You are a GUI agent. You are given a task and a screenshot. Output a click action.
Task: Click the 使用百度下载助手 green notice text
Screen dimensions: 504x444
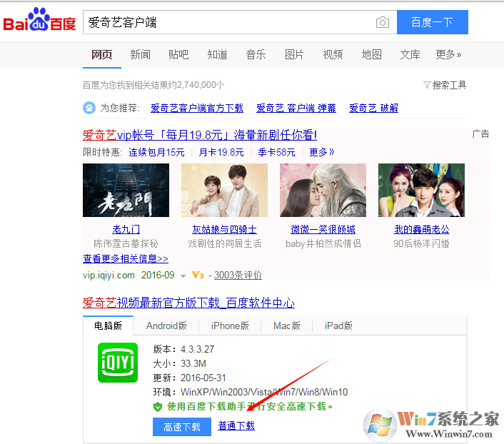pyautogui.click(x=250, y=407)
